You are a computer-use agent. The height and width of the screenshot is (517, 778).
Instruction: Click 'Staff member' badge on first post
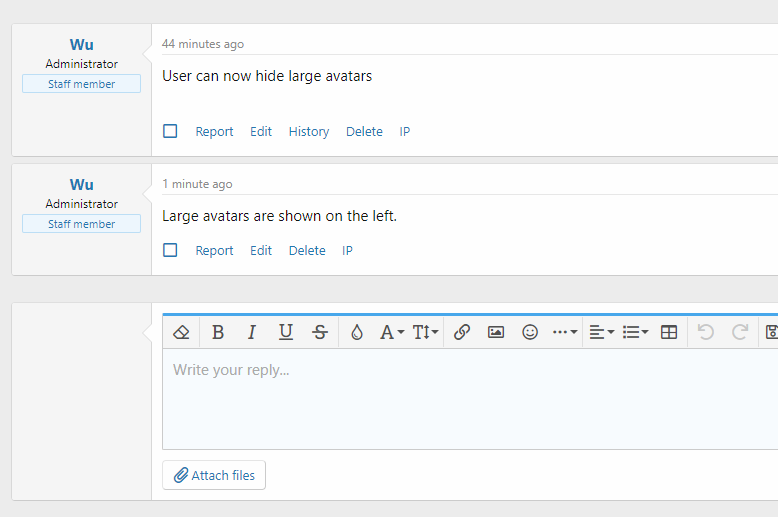click(x=81, y=84)
